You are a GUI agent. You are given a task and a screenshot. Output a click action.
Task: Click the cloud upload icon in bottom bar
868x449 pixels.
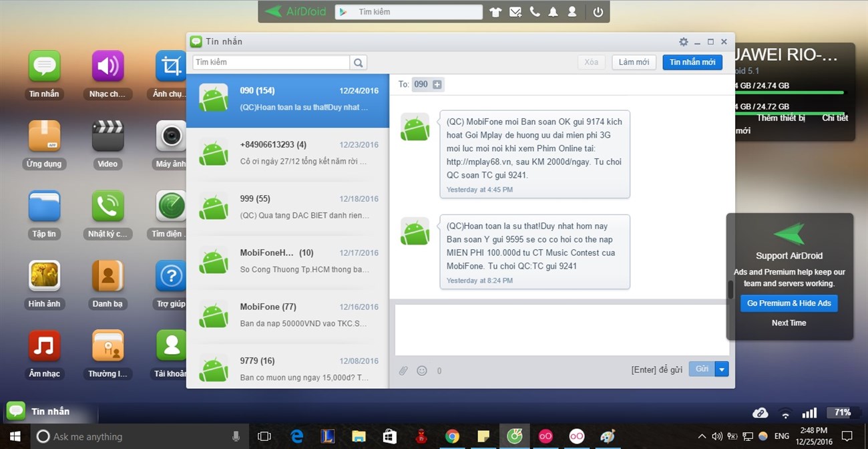click(x=760, y=413)
